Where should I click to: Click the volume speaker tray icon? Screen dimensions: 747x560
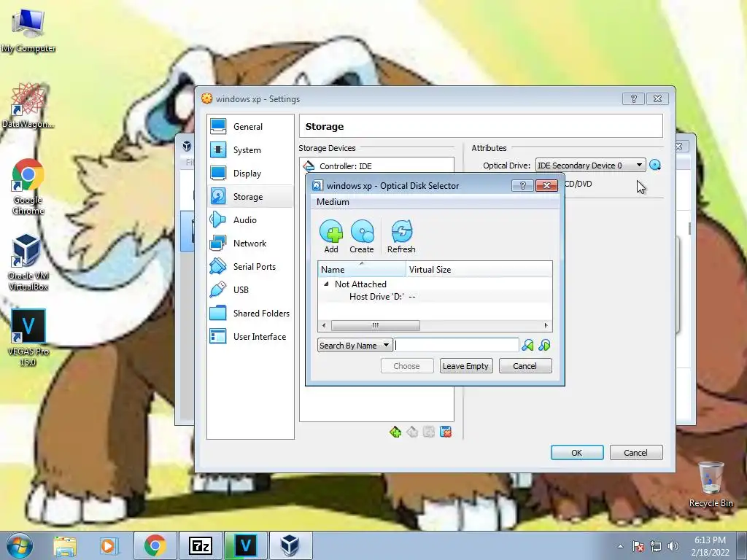[673, 546]
